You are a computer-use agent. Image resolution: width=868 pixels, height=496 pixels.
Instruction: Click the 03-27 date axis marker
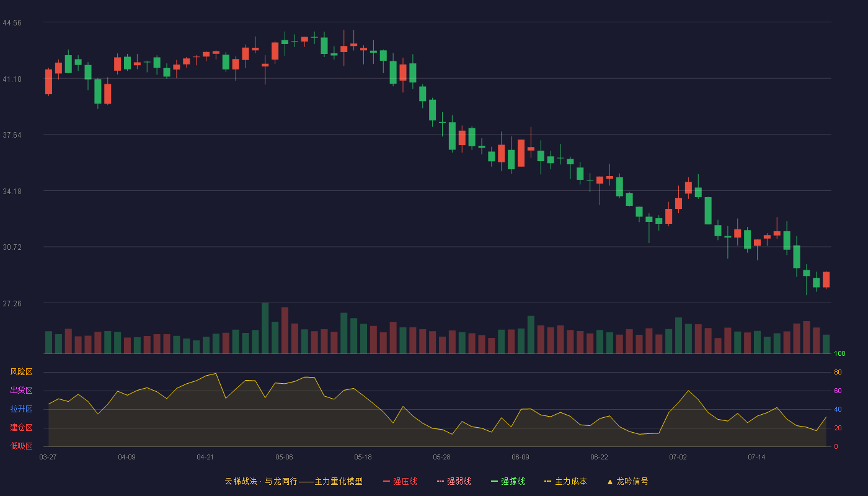point(48,457)
